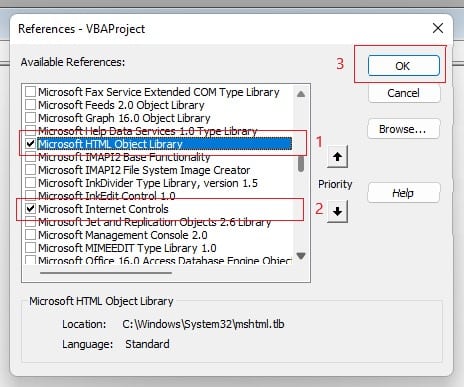Select the 'Microsoft Graph 16.0 Object Library' text
This screenshot has width=464, height=387.
[x=124, y=118]
